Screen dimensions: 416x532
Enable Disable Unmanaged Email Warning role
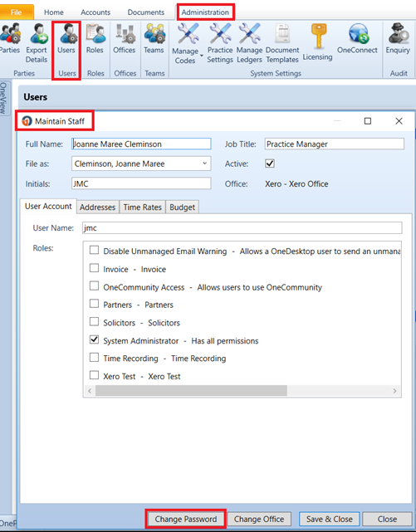pyautogui.click(x=94, y=251)
